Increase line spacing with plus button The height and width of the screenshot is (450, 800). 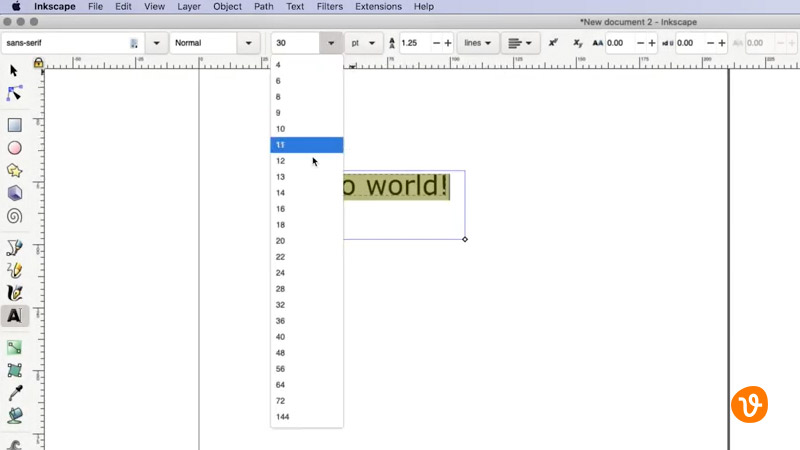(448, 43)
